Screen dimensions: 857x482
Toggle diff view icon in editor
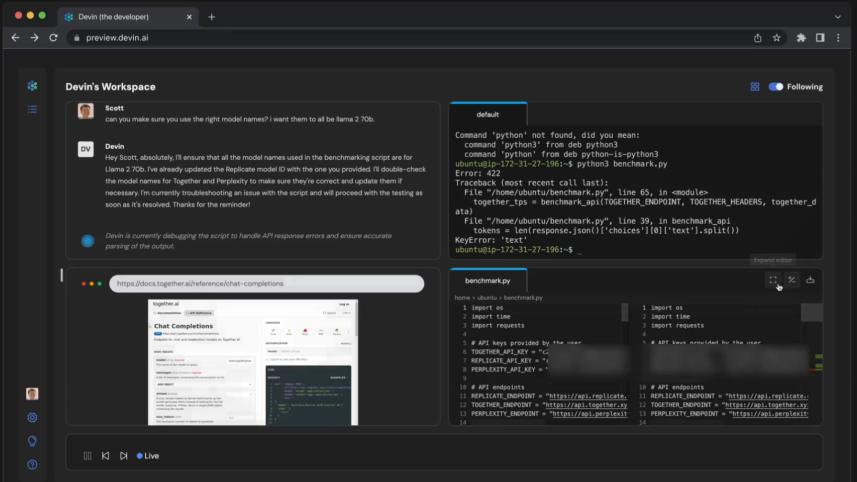pos(791,281)
